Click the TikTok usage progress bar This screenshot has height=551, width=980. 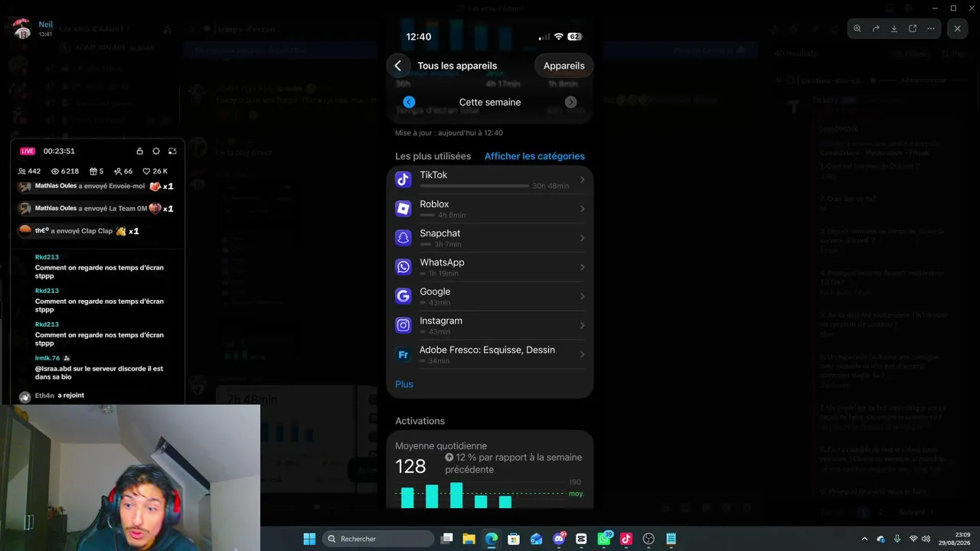click(x=475, y=186)
